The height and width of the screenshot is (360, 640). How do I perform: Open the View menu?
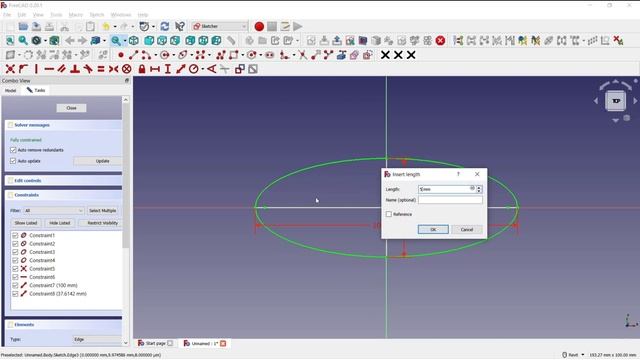click(38, 15)
